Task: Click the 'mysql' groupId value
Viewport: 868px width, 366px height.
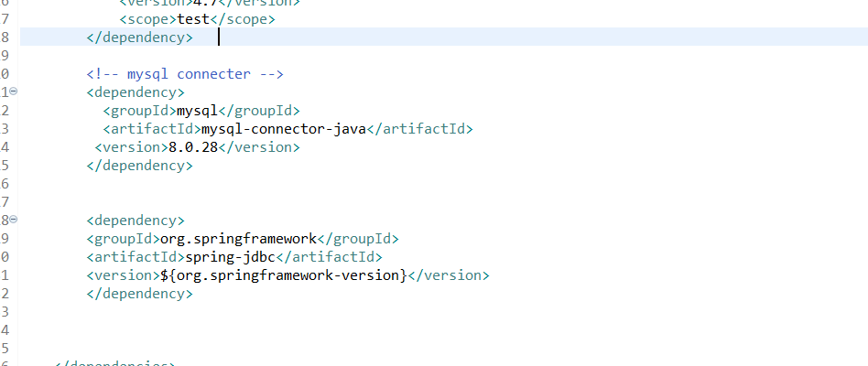Action: click(x=198, y=111)
